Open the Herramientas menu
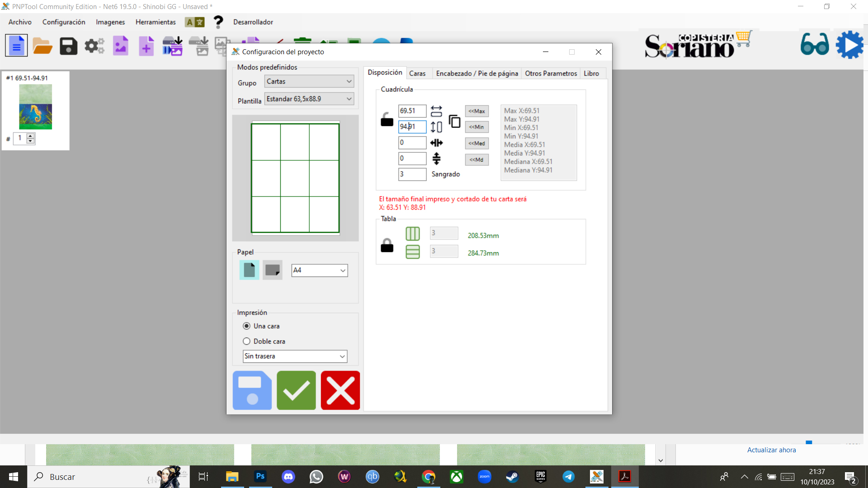 tap(156, 22)
